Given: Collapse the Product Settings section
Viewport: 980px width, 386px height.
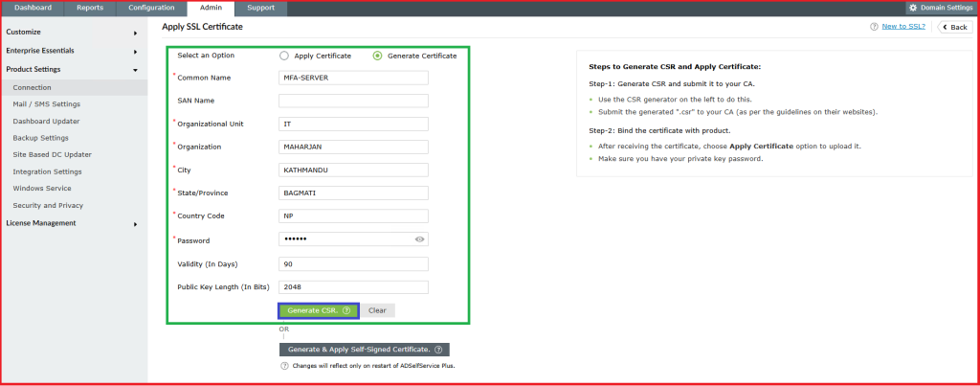Looking at the screenshot, I should click(x=135, y=69).
